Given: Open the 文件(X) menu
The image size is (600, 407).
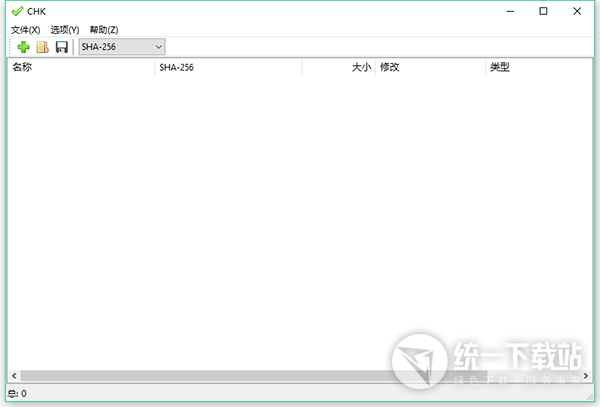Looking at the screenshot, I should [25, 30].
